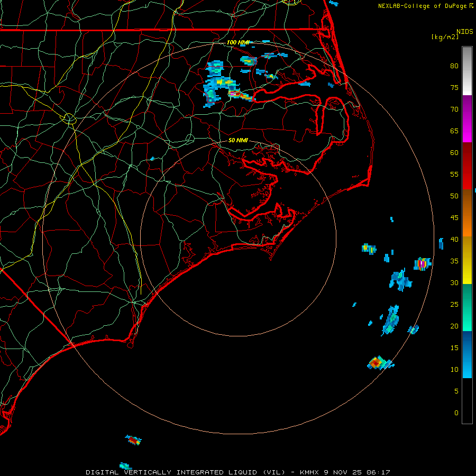The height and width of the screenshot is (476, 476).
Task: Click the 45 value on the color scale
Action: tap(454, 218)
